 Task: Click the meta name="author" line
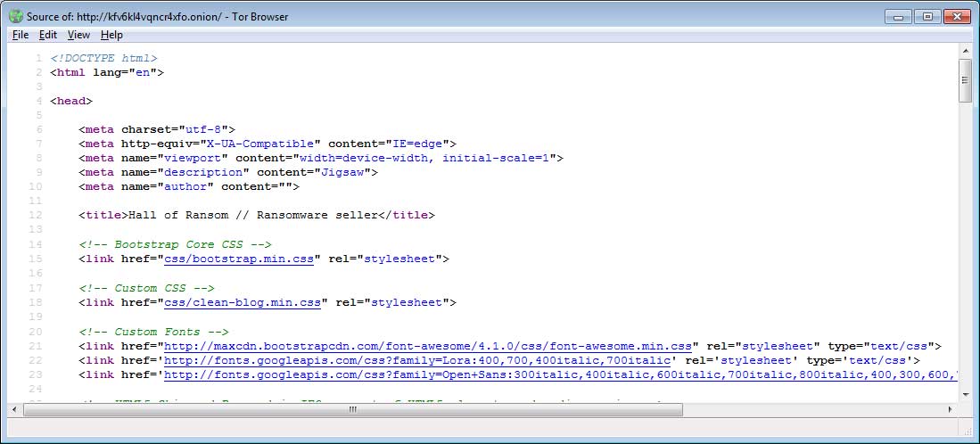point(189,187)
